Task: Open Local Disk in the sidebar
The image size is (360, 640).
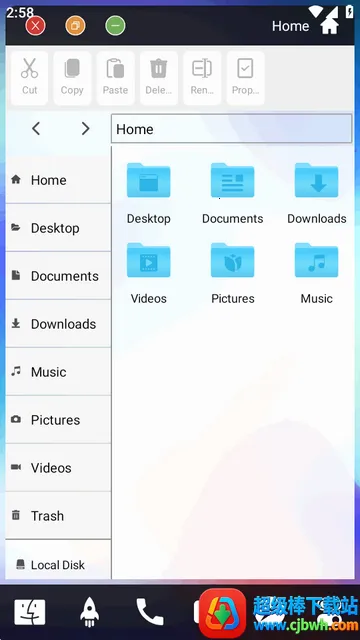Action: (x=58, y=564)
